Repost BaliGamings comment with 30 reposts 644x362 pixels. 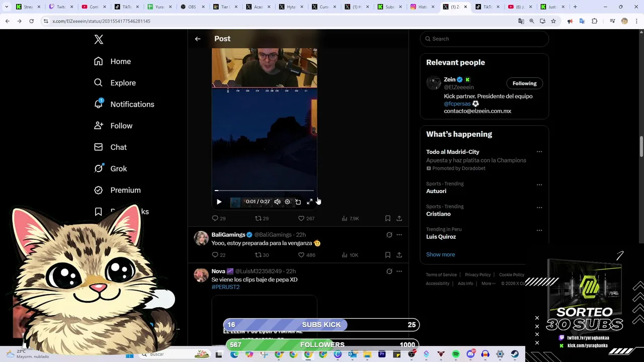[262, 255]
